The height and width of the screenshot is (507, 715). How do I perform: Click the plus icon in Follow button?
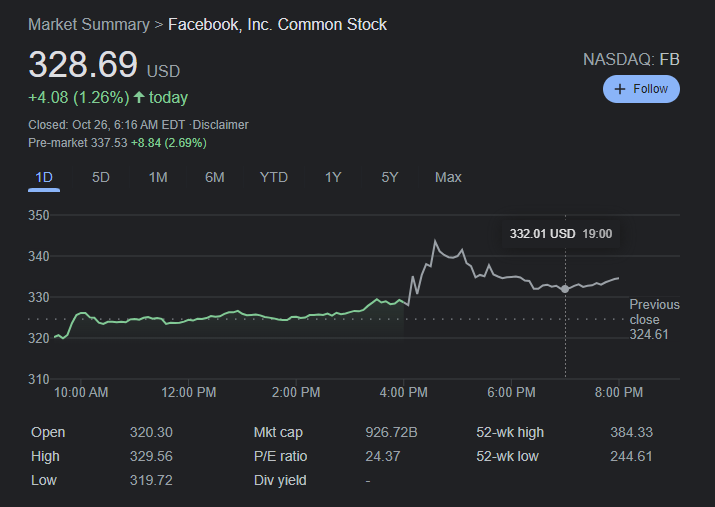click(x=620, y=89)
